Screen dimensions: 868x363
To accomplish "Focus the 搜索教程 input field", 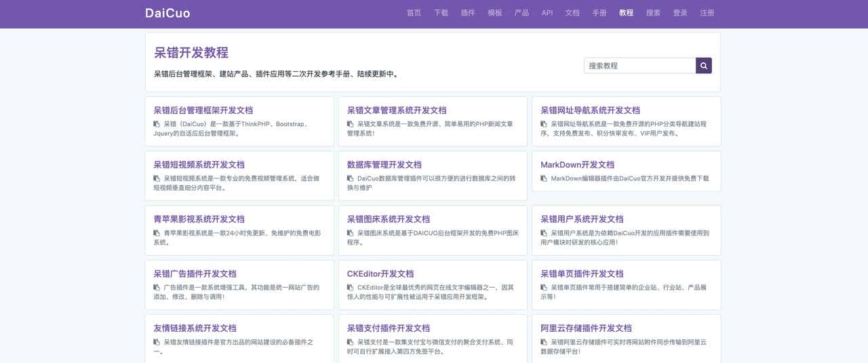I will click(x=639, y=66).
